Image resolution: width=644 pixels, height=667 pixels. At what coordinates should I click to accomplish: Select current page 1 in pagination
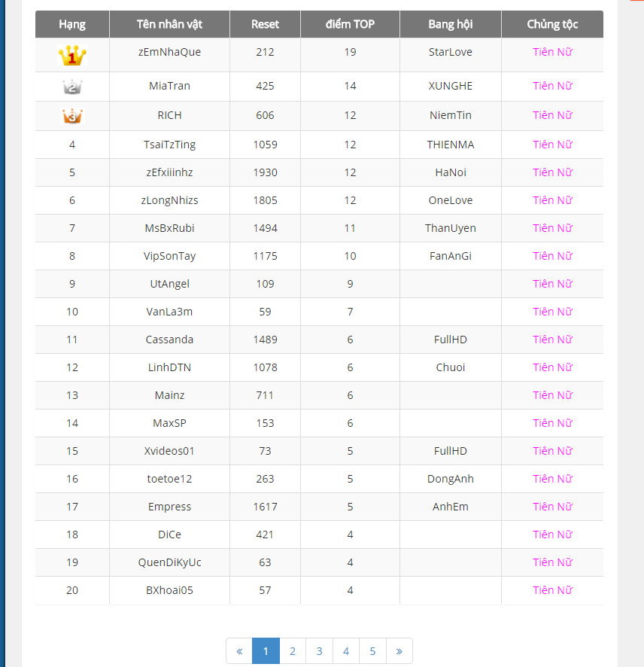266,651
